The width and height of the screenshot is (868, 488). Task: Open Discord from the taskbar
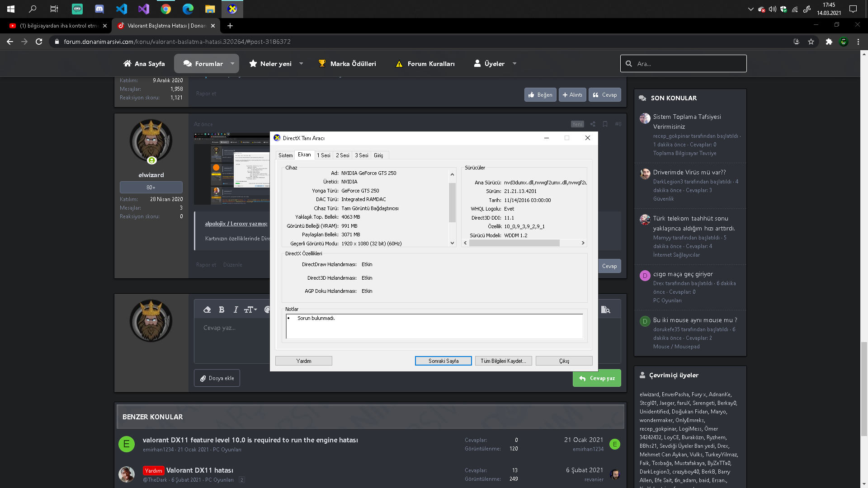pyautogui.click(x=99, y=9)
